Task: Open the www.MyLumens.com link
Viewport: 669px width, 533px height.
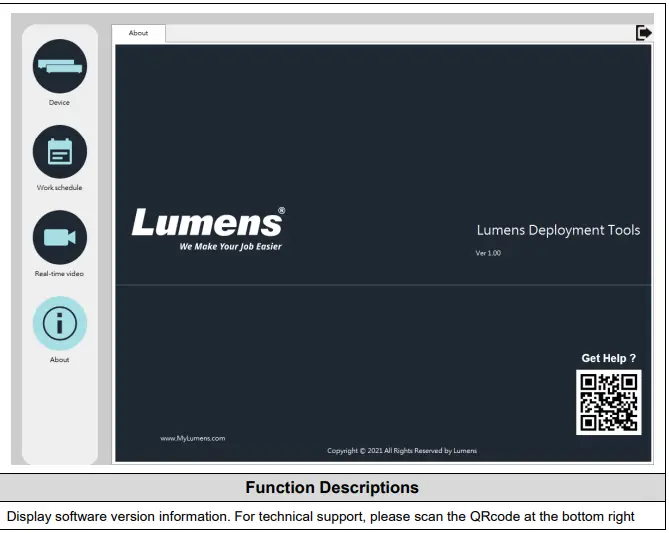Action: click(193, 438)
